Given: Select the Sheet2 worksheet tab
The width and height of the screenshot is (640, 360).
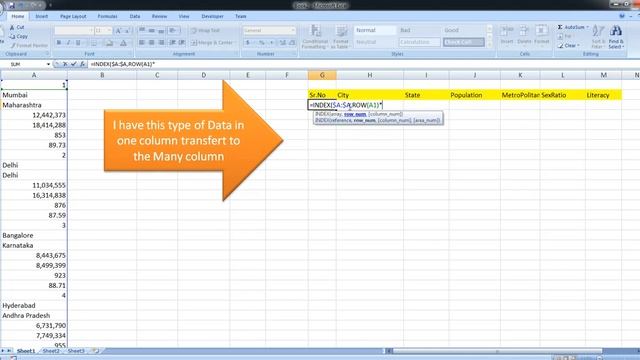Looking at the screenshot, I should click(x=51, y=351).
